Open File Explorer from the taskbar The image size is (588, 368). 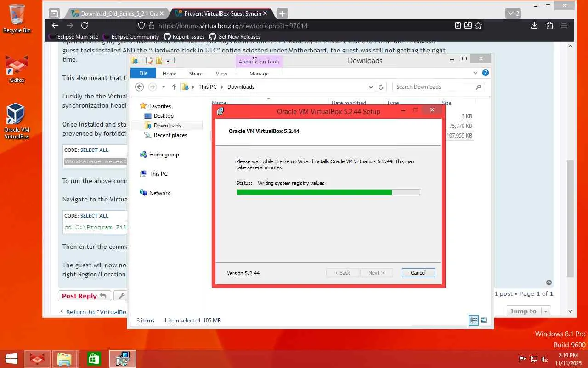(65, 359)
